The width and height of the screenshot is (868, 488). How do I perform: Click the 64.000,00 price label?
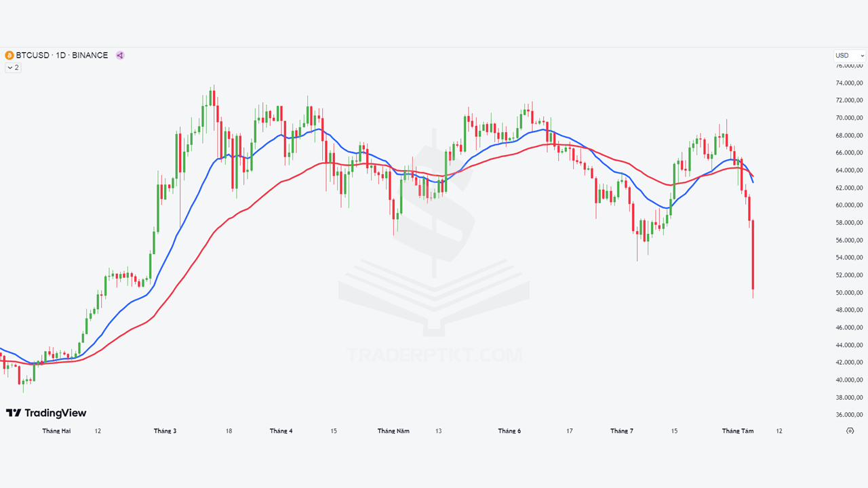tap(849, 170)
